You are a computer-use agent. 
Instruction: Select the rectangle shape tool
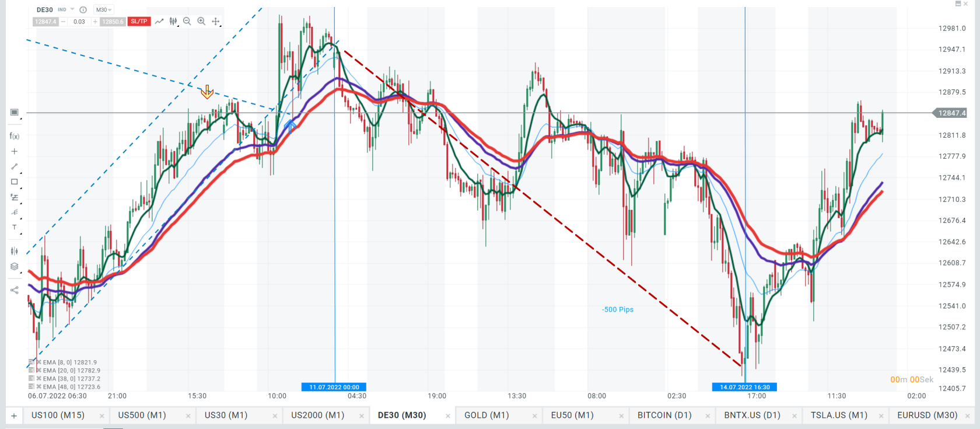pyautogui.click(x=15, y=182)
